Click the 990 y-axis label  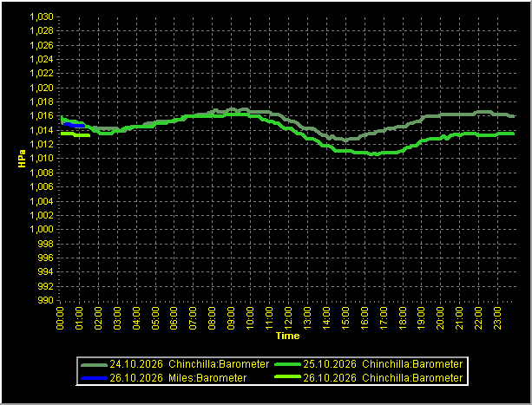47,300
